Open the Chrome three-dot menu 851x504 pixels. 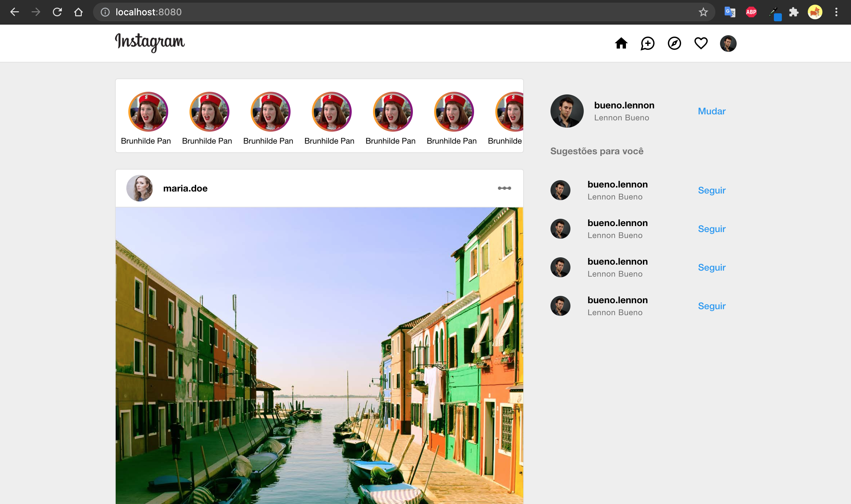[x=836, y=12]
